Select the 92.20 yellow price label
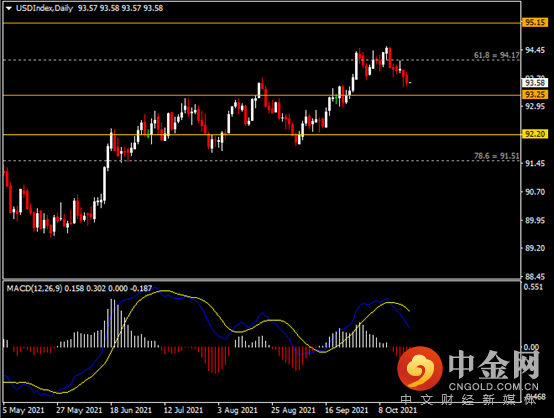Screen dimensions: 554x418 tap(535, 134)
